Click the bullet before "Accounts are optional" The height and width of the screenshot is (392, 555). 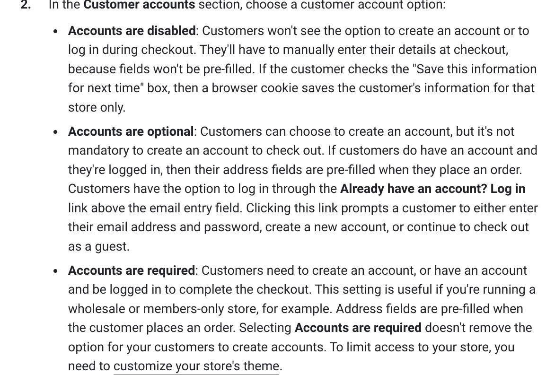point(56,132)
